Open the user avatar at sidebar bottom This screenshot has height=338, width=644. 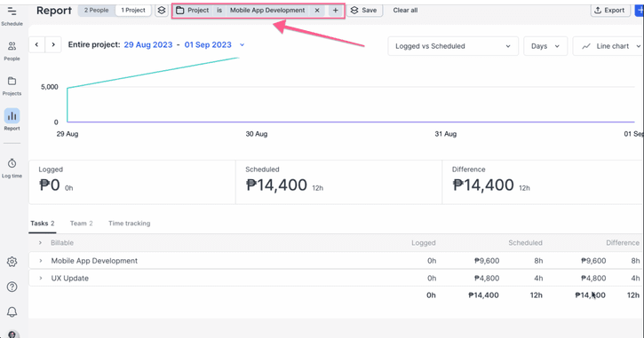coord(12,334)
